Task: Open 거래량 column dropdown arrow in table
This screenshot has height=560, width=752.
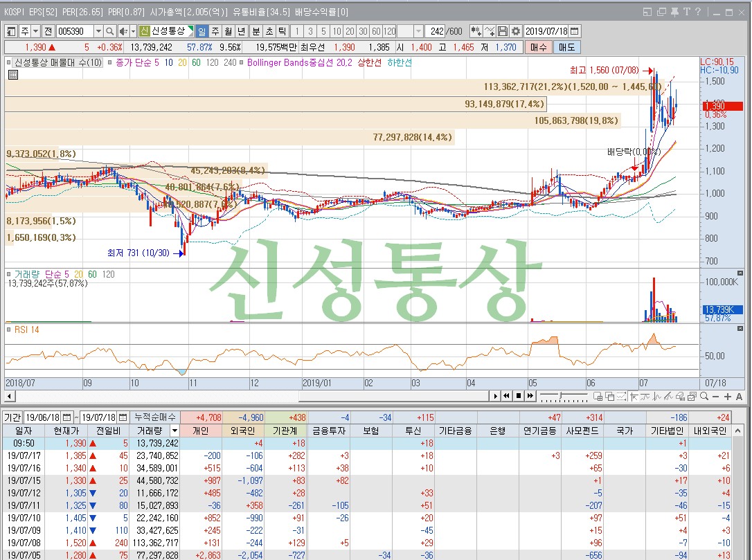Action: click(174, 431)
